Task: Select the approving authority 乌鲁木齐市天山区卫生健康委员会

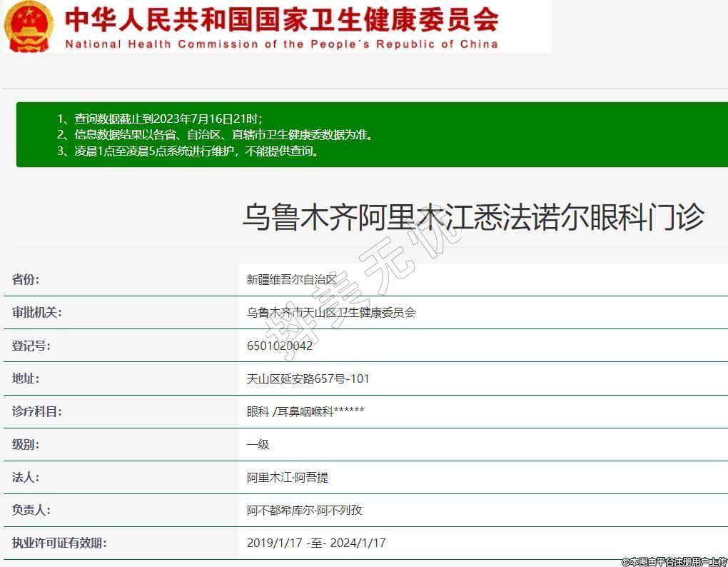Action: pyautogui.click(x=331, y=312)
